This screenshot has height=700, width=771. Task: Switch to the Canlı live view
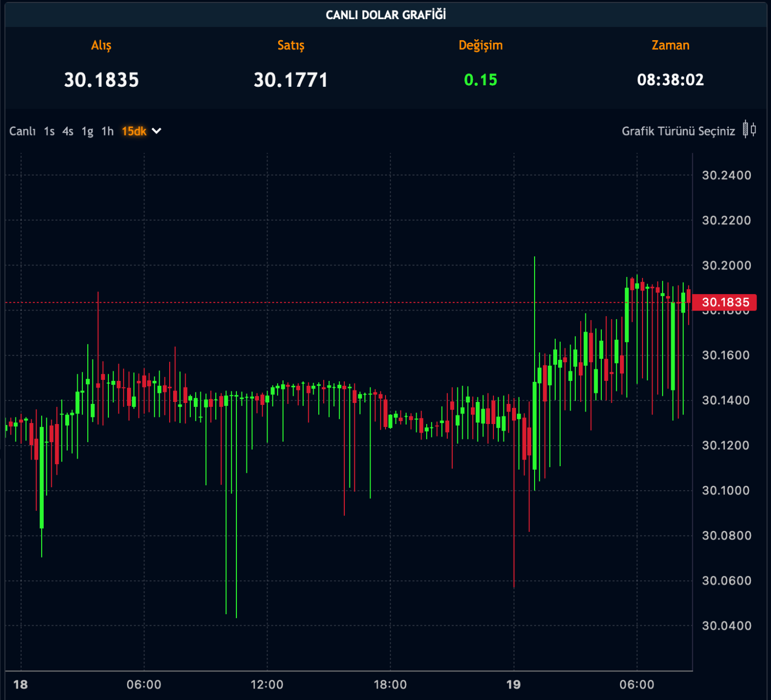[22, 131]
